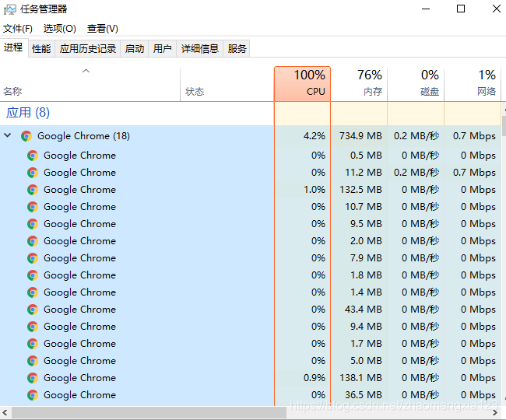Click Chrome icon in the 10.7 MB row
Screen dimensions: 506x420
33,207
